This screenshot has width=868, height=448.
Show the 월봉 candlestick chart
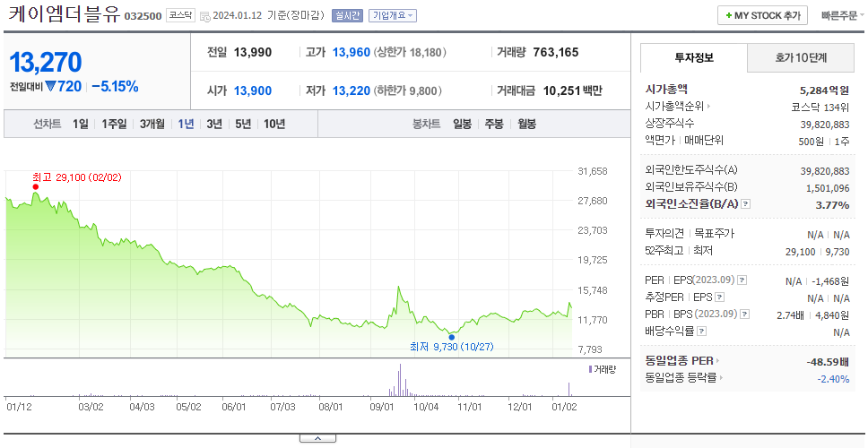(x=527, y=124)
